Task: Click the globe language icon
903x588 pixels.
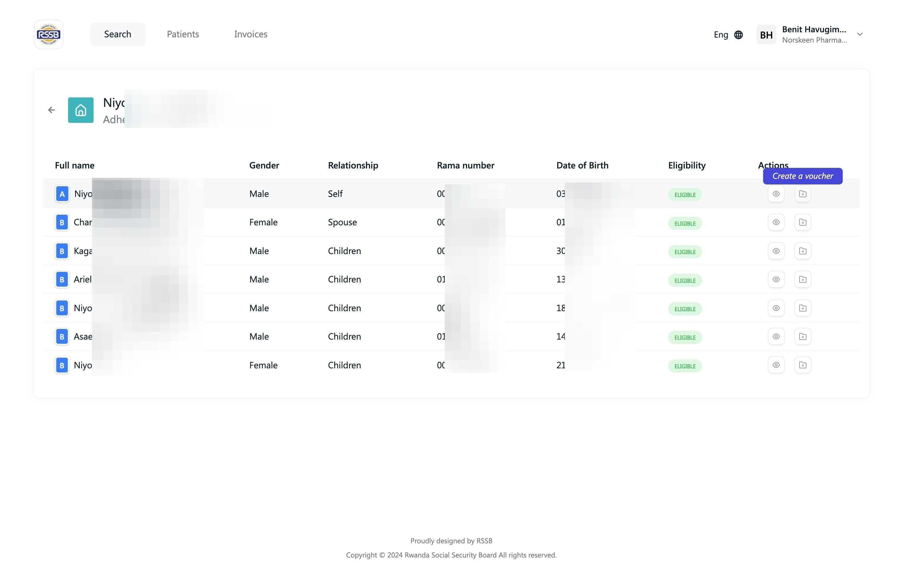Action: [738, 35]
